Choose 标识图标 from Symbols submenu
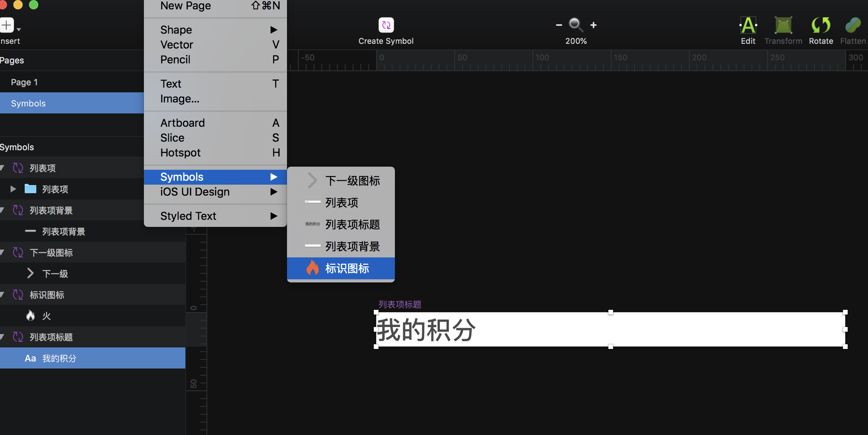The height and width of the screenshot is (435, 868). click(346, 268)
